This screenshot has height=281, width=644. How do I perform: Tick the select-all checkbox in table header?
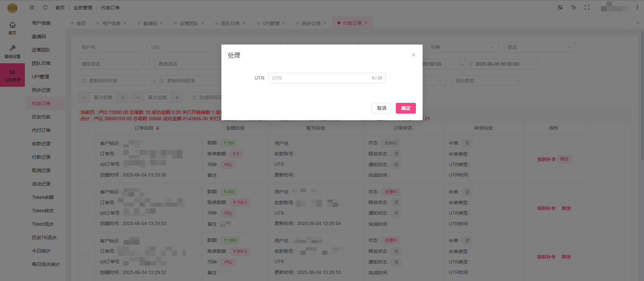tap(86, 128)
